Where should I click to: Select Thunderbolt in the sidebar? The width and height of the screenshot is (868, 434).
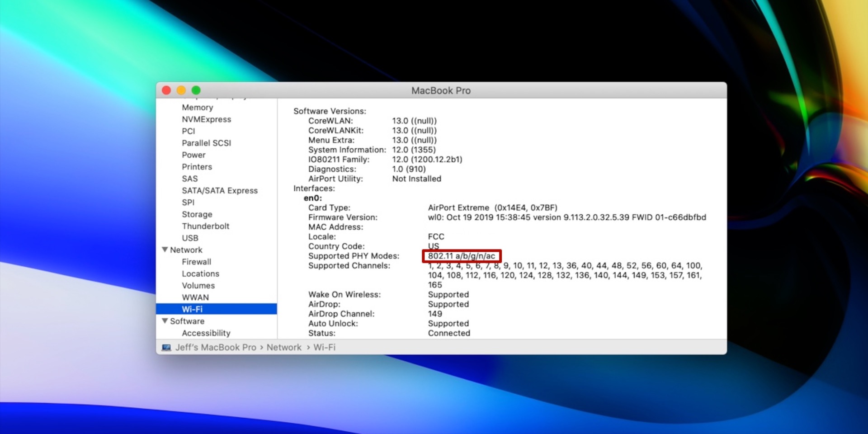tap(205, 226)
